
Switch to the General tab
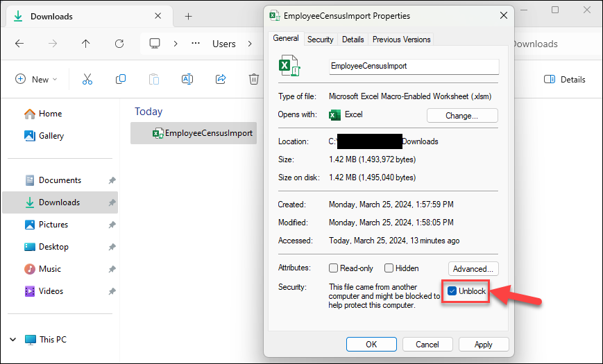(x=286, y=38)
